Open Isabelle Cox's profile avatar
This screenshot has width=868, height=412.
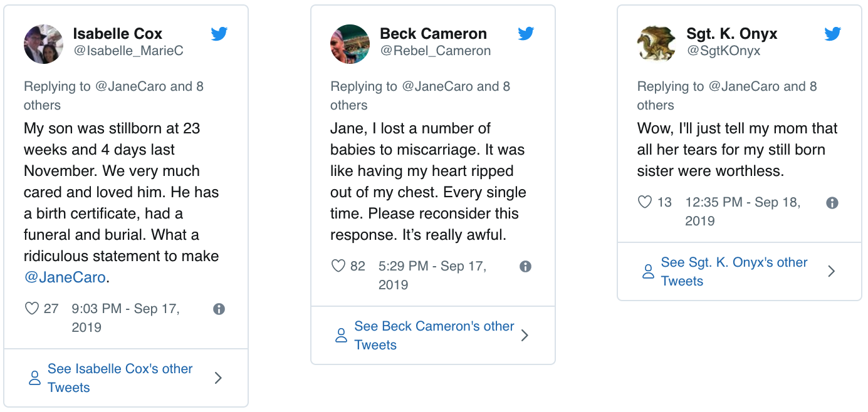point(43,44)
